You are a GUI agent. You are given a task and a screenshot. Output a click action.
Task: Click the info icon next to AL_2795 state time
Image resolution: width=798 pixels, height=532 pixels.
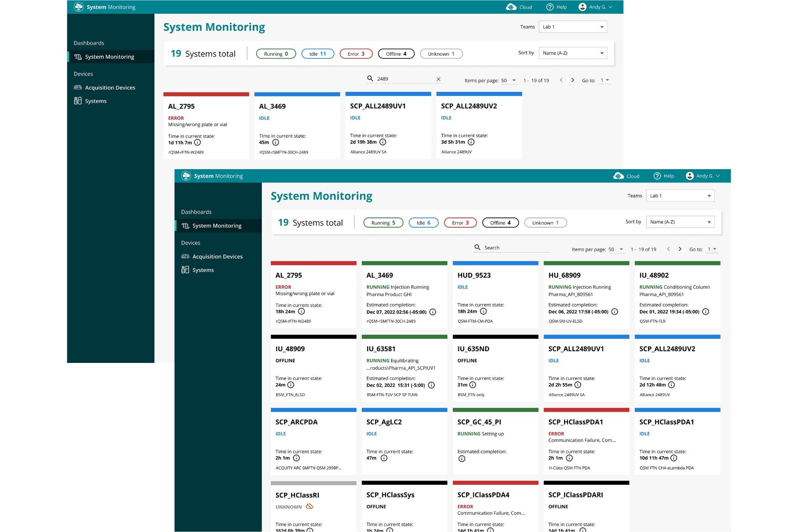coord(301,311)
